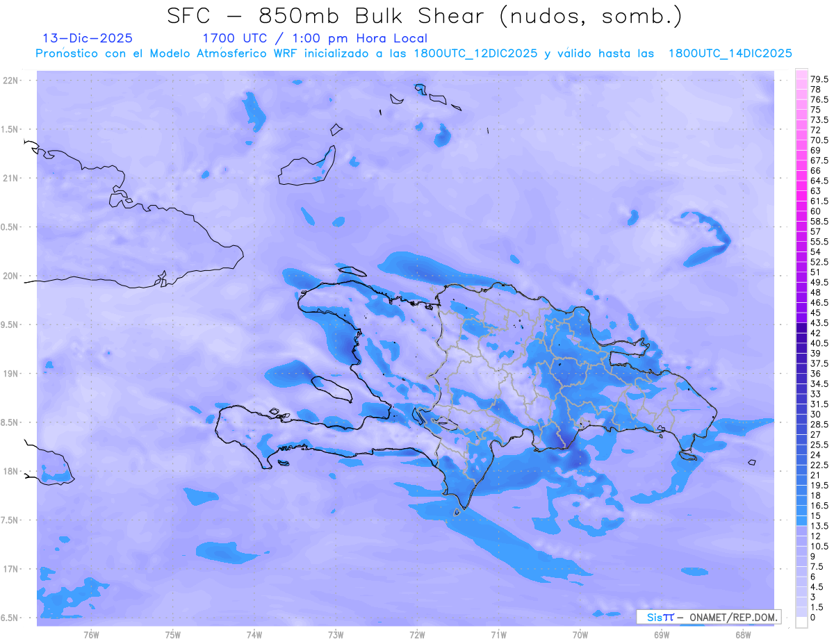Click the 54 colorbar value label
The width and height of the screenshot is (834, 644).
(x=815, y=251)
